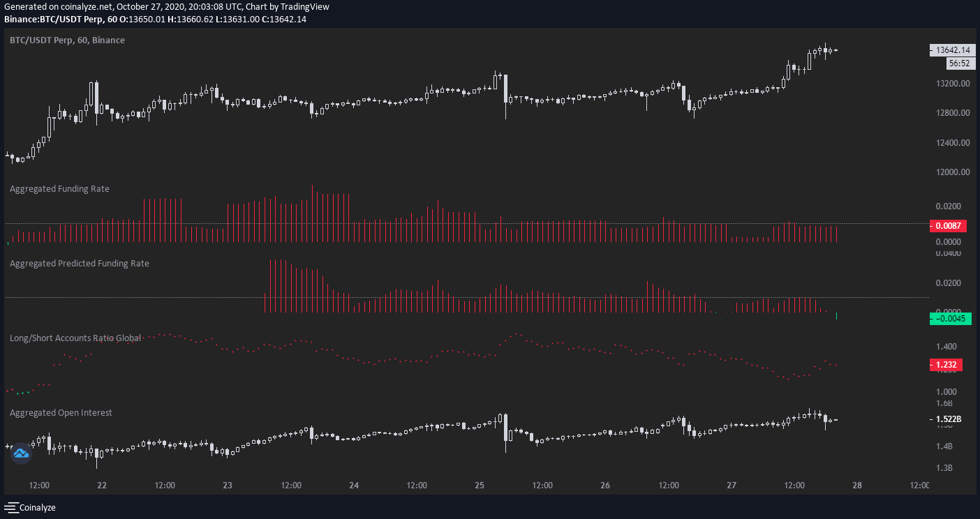This screenshot has width=980, height=519.
Task: Toggle the green predicted funding value -0.0045
Action: [950, 318]
